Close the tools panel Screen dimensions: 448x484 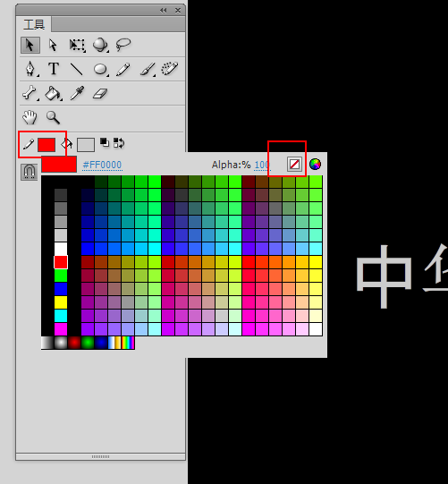point(178,11)
